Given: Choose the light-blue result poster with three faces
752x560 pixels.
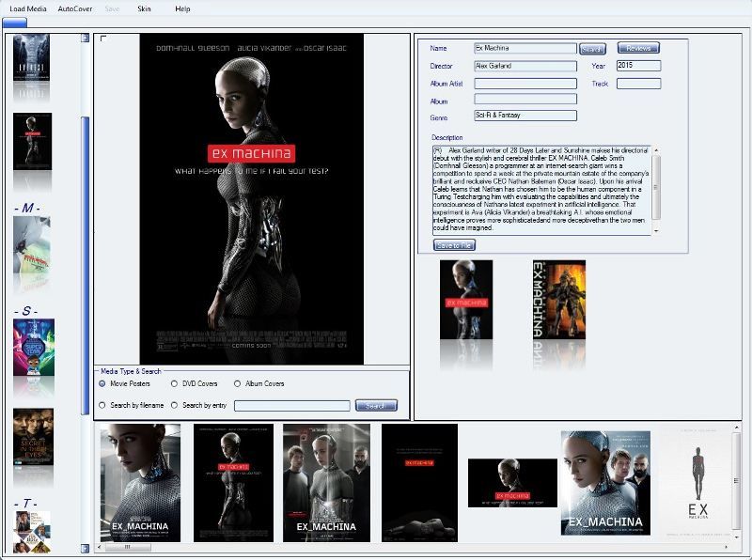Looking at the screenshot, I should (x=605, y=483).
